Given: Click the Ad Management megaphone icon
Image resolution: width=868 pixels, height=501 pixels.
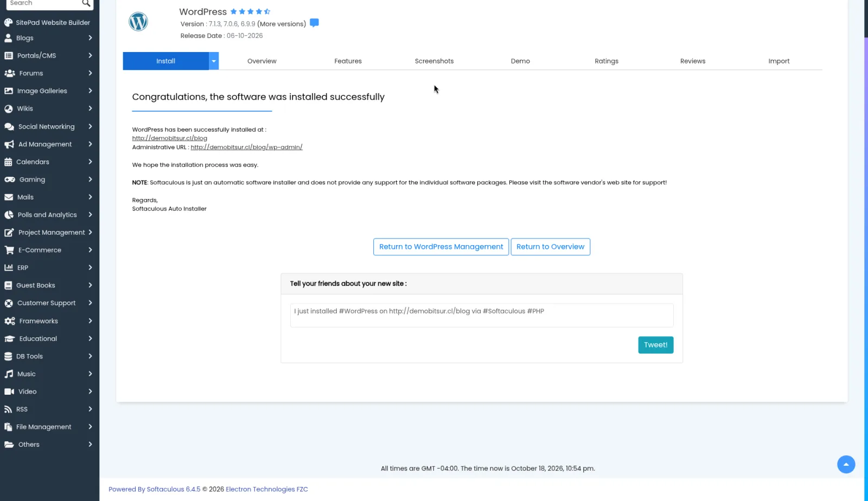Looking at the screenshot, I should (9, 144).
